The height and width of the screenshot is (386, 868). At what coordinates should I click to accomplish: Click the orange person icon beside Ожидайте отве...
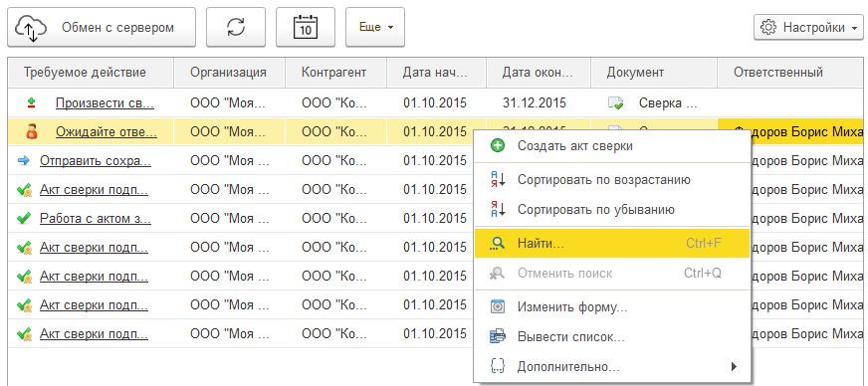pos(32,132)
